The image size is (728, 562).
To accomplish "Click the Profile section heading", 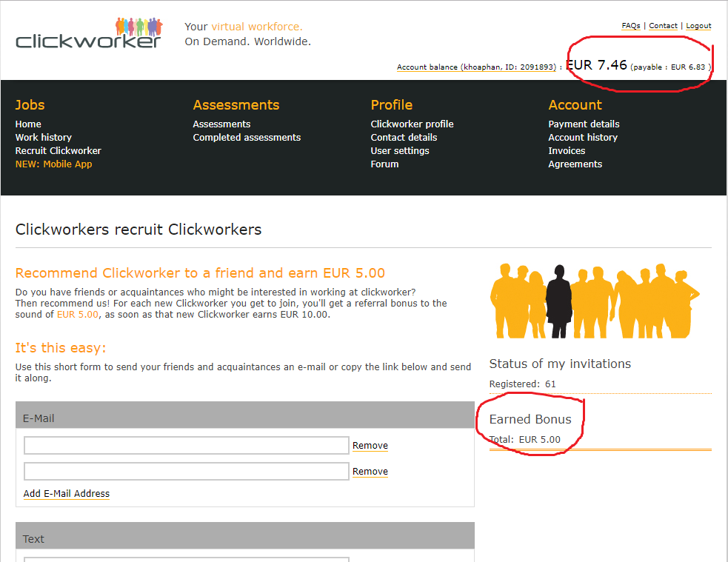I will [391, 105].
